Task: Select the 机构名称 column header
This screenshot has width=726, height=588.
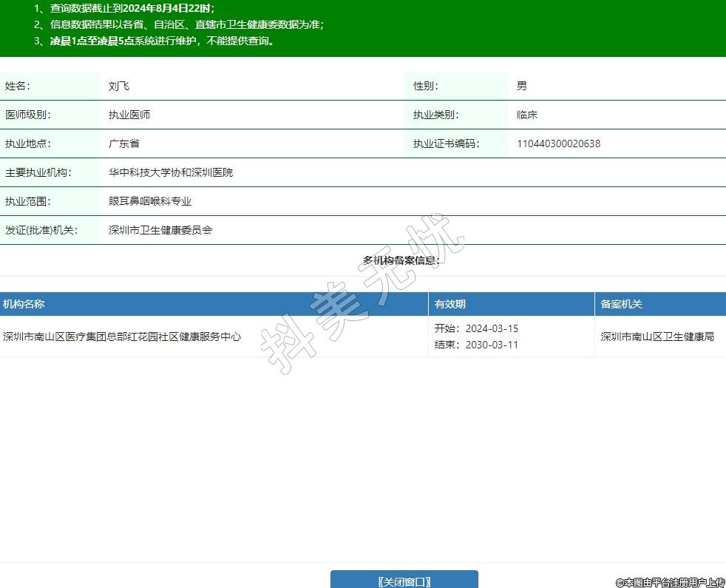Action: tap(24, 304)
